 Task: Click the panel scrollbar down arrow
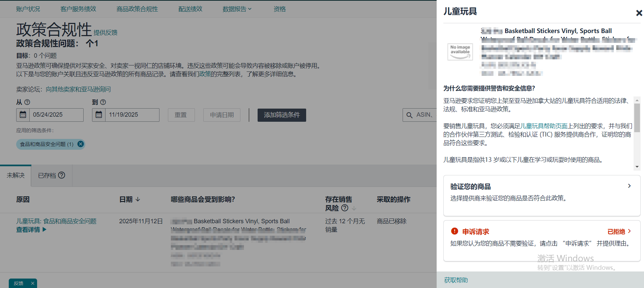(637, 167)
